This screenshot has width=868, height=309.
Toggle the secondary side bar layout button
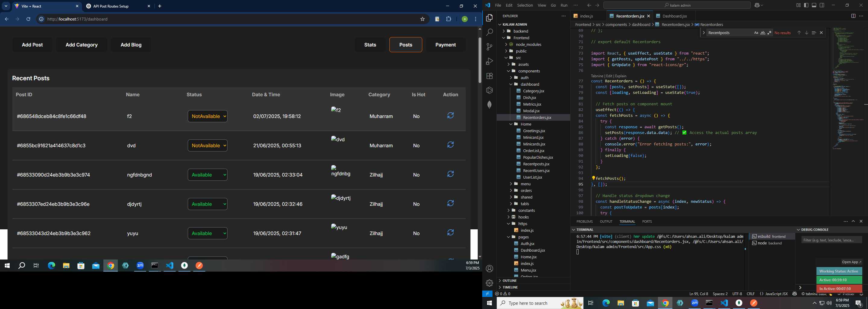click(x=822, y=5)
